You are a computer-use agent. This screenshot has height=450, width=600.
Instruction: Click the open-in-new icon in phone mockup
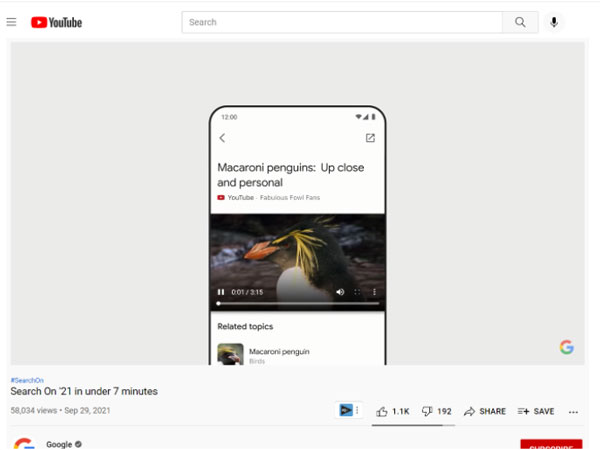(x=370, y=138)
